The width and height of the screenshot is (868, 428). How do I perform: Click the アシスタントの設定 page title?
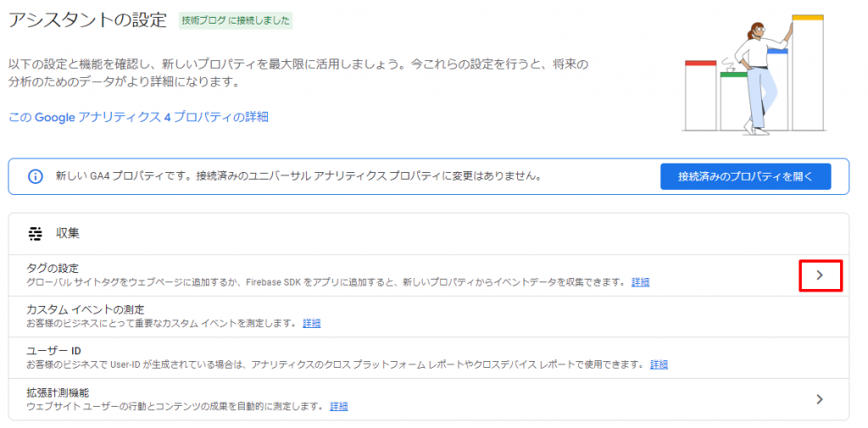[87, 20]
